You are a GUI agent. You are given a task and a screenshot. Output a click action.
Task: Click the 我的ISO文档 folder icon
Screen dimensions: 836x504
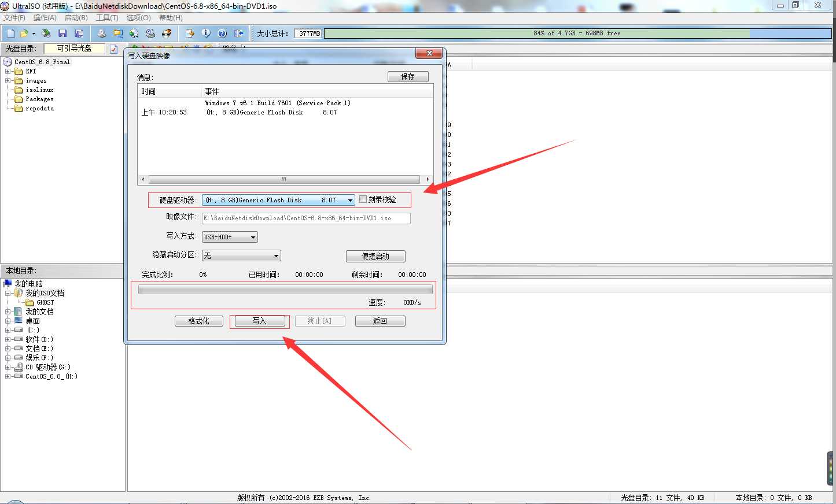(19, 293)
